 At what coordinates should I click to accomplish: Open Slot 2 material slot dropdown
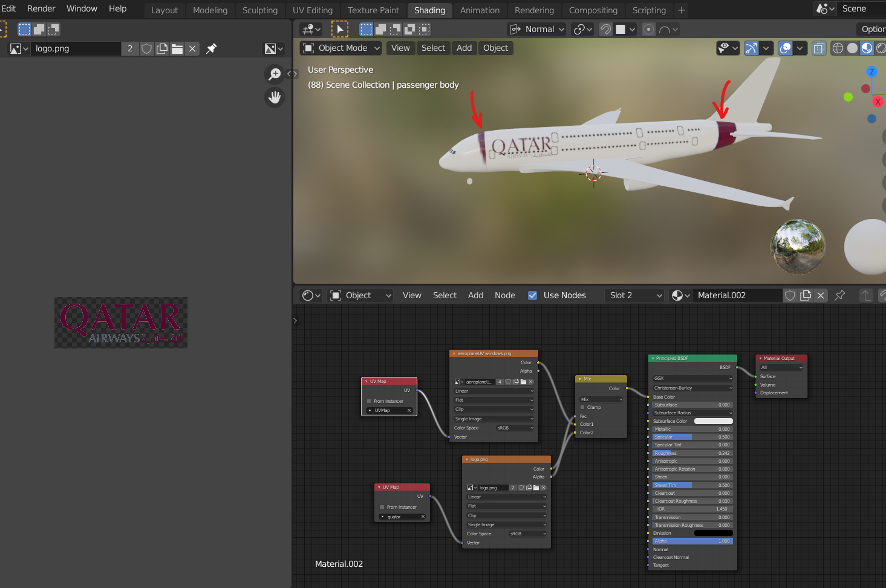635,295
